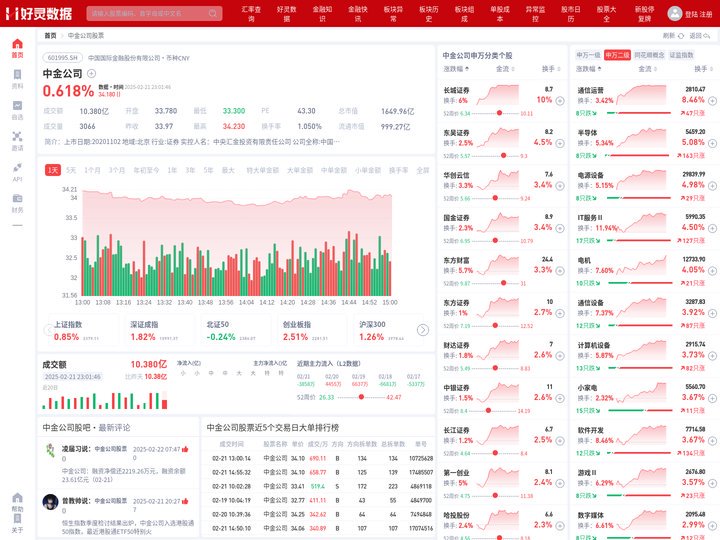Click the plus icon for 国金证券
The image size is (720, 540).
coord(560,228)
